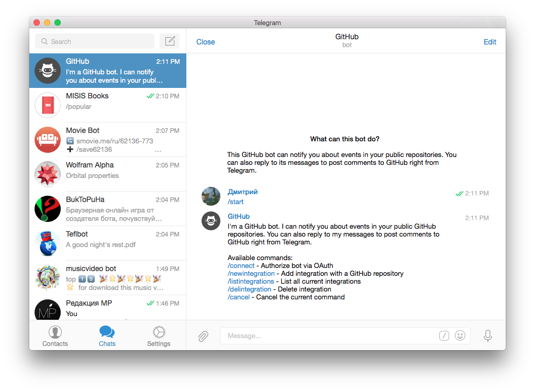
Task: Click the MISIS Books red book avatar
Action: (48, 105)
